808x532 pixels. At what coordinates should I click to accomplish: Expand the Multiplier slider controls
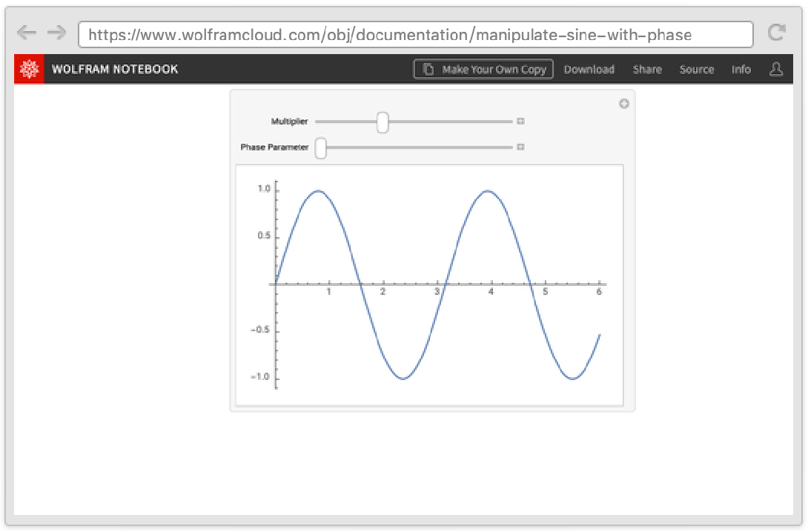click(x=521, y=122)
